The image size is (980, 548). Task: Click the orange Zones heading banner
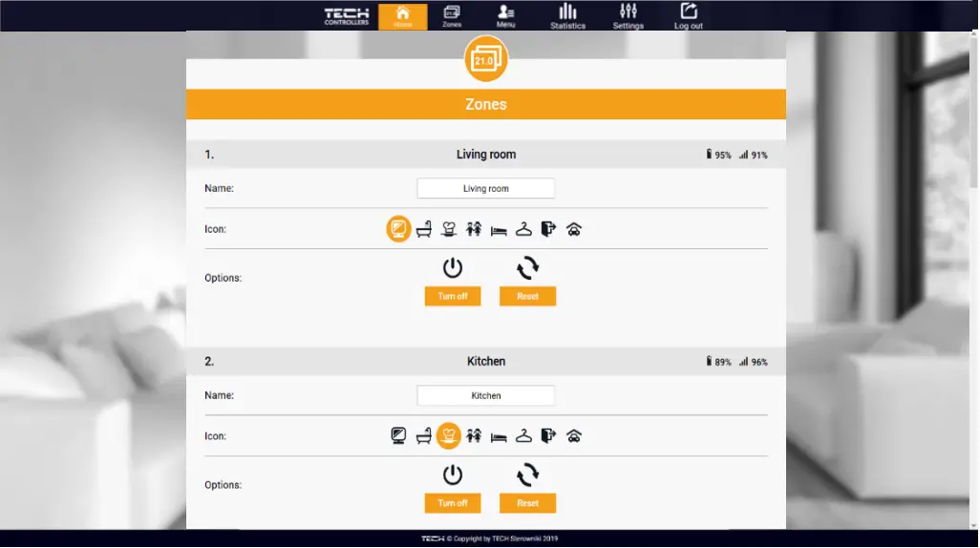click(485, 104)
